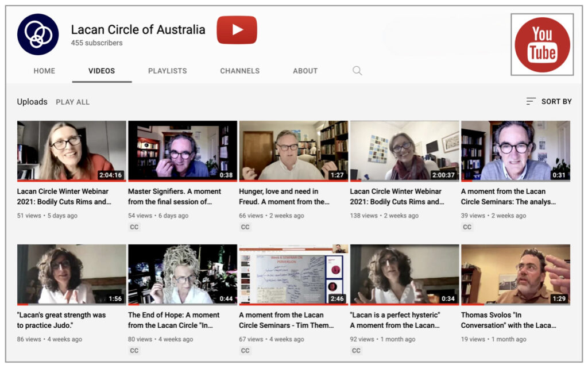Click the 2:04:16 Winter Webinar thumbnail
Viewport: 588px width, 368px height.
click(72, 151)
